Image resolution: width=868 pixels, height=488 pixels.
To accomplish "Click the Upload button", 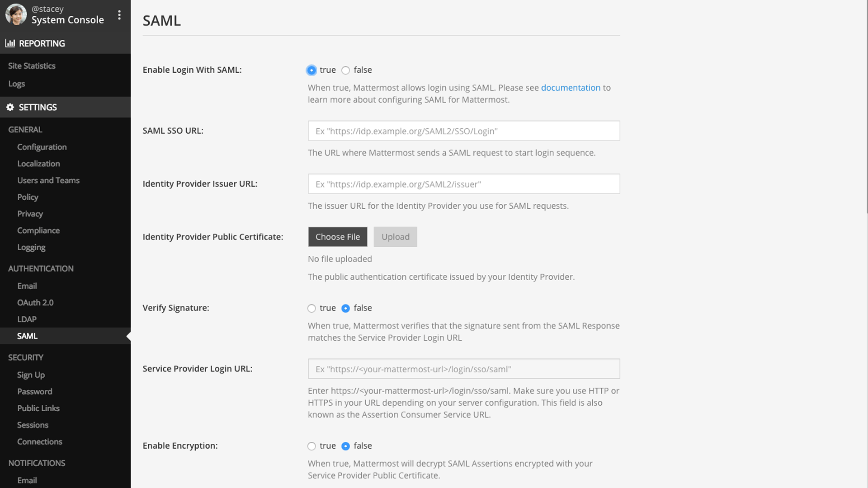I will pyautogui.click(x=396, y=237).
